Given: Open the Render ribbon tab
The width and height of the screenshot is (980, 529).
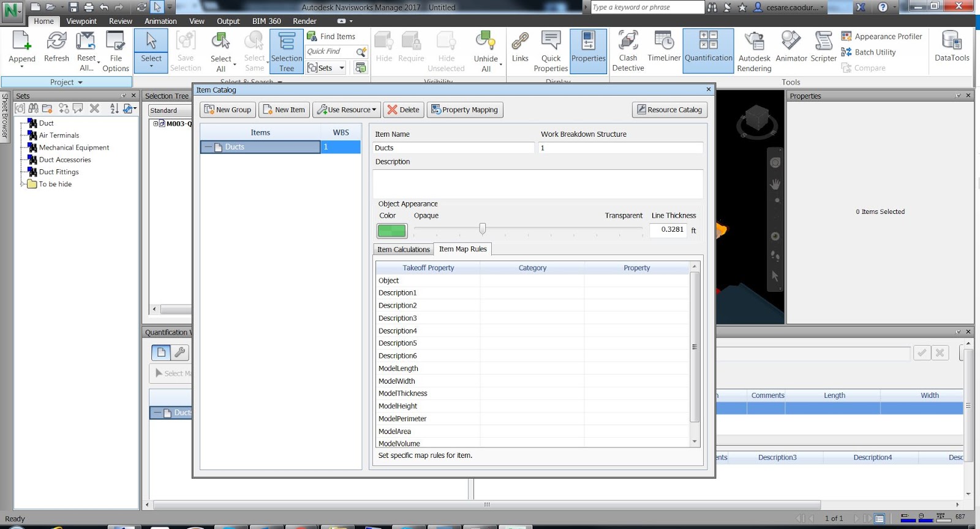Looking at the screenshot, I should pyautogui.click(x=304, y=21).
